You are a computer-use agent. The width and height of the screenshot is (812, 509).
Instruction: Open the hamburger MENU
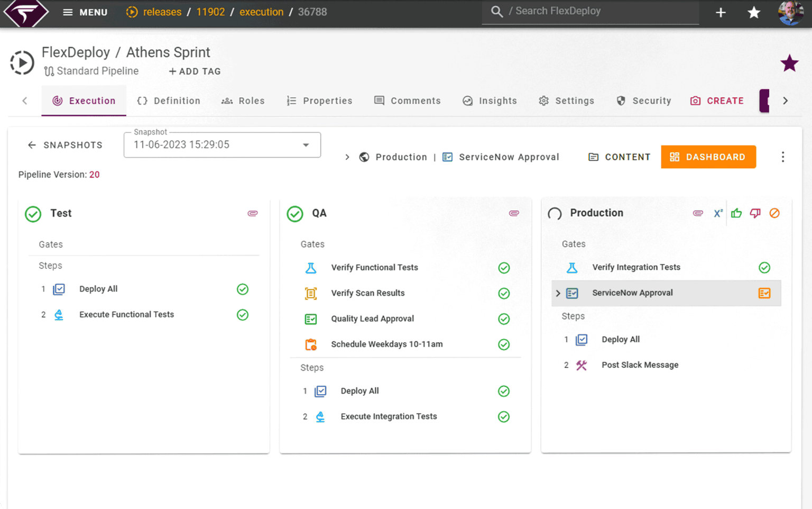click(85, 12)
